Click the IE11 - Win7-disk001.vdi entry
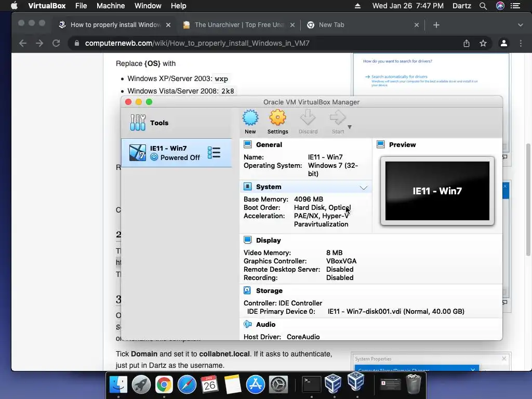The height and width of the screenshot is (399, 532). [396, 312]
